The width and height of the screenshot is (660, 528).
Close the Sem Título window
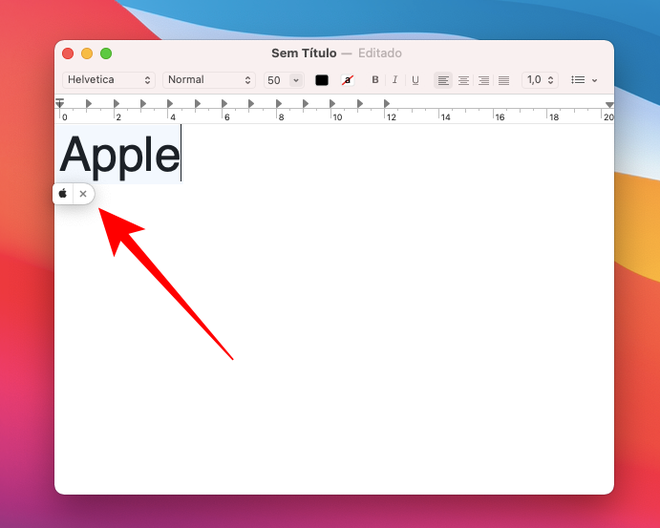(x=68, y=53)
